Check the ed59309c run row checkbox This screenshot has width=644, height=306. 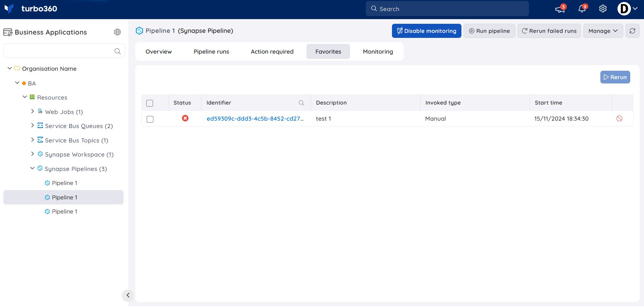tap(150, 119)
